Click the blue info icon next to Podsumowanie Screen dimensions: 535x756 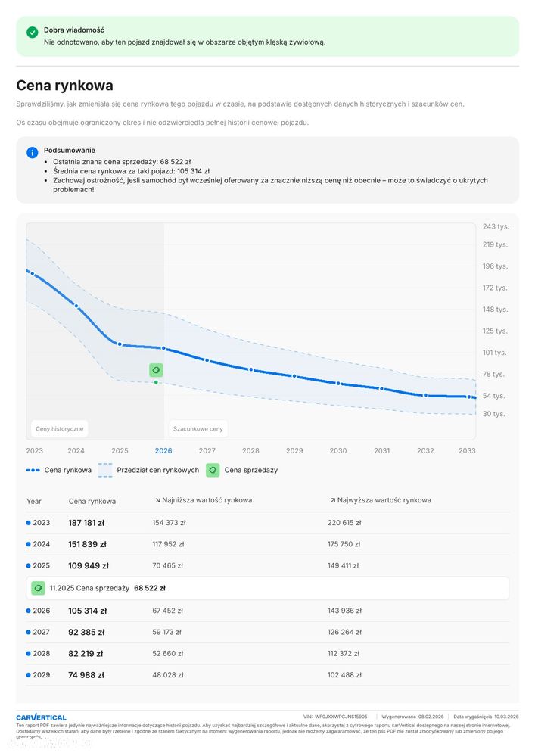pos(33,153)
